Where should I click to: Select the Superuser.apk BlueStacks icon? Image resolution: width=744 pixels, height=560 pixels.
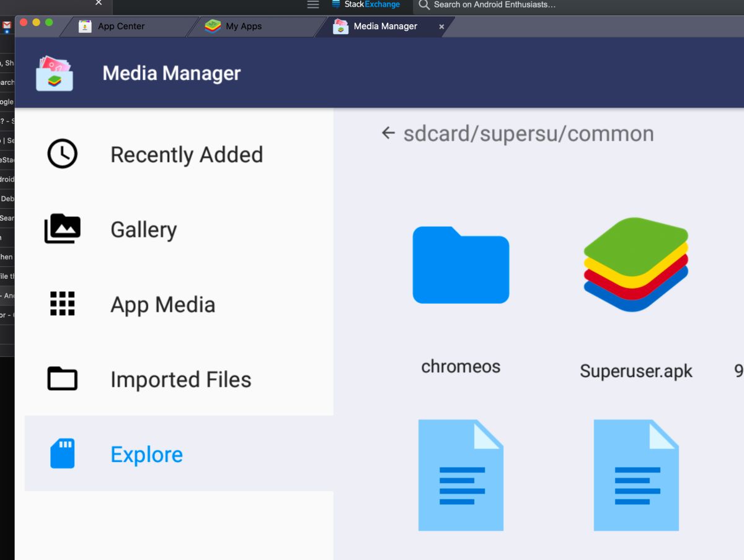click(x=636, y=265)
